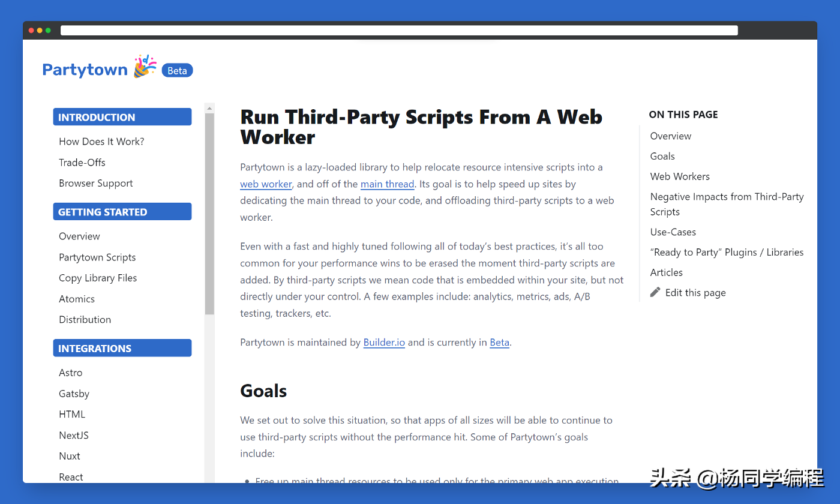Jump to Articles in On This Page
Image resolution: width=840 pixels, height=504 pixels.
click(667, 272)
